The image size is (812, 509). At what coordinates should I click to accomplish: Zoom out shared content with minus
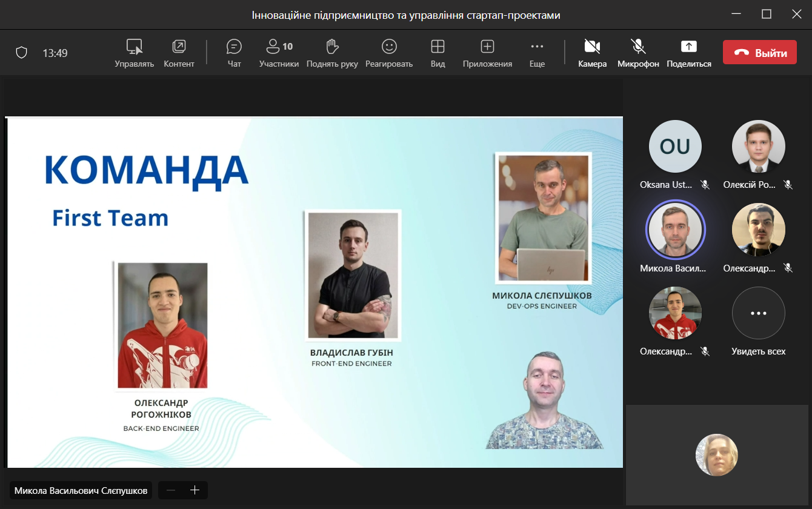click(171, 490)
